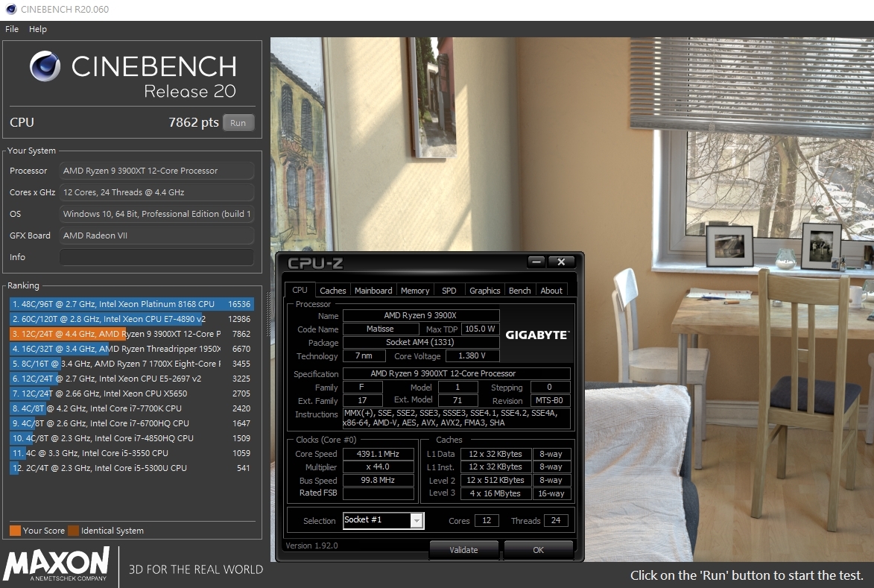The image size is (874, 588).
Task: Switch to the Mainboard tab in CPU-Z
Action: [373, 291]
